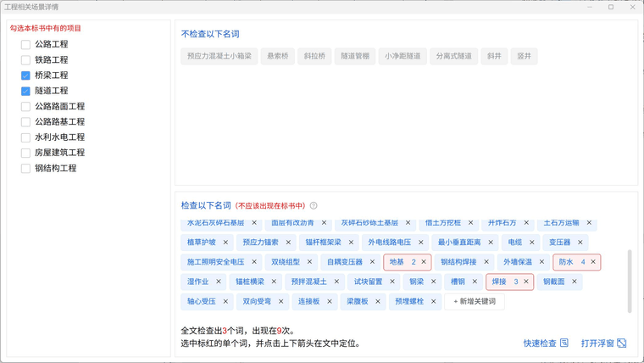Viewport: 644px width, 363px height.
Task: Remove the 双绕组型 keyword tag
Action: point(309,262)
